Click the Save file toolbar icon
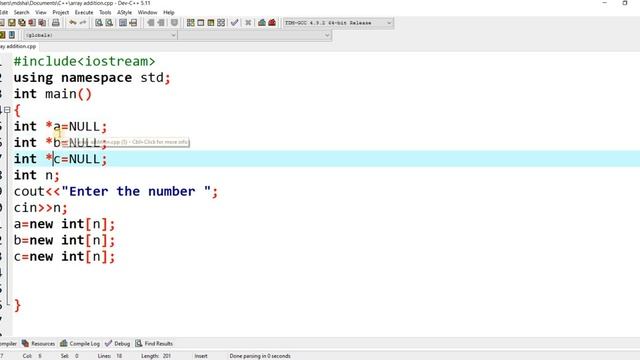The image size is (640, 360). pyautogui.click(x=12, y=23)
